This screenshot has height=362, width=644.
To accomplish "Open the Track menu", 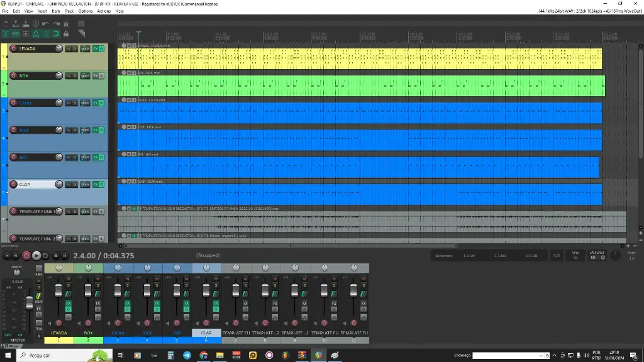I will pos(69,11).
